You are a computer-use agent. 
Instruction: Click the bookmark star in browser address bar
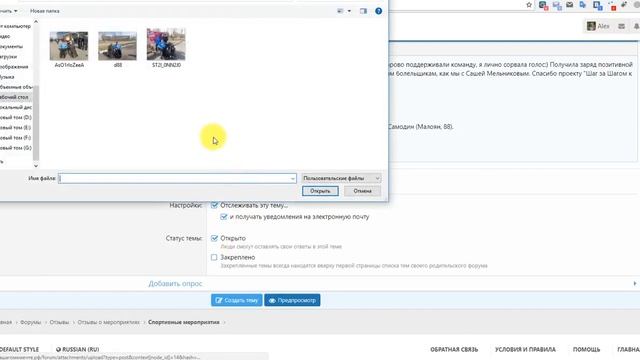point(529,5)
